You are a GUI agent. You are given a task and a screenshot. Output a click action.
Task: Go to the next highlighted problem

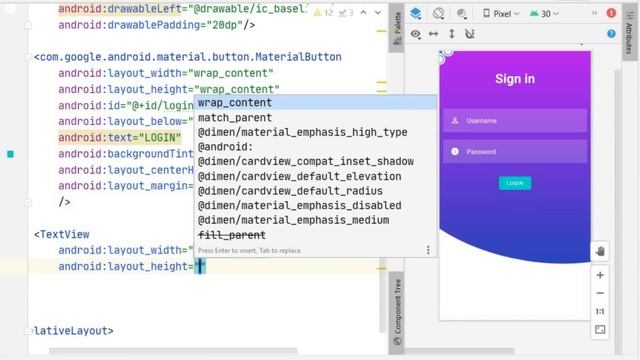378,13
